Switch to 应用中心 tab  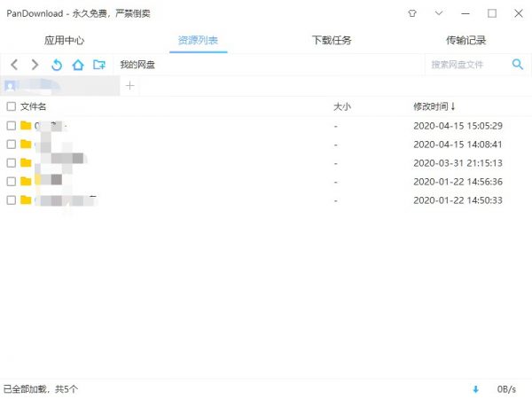coord(64,41)
